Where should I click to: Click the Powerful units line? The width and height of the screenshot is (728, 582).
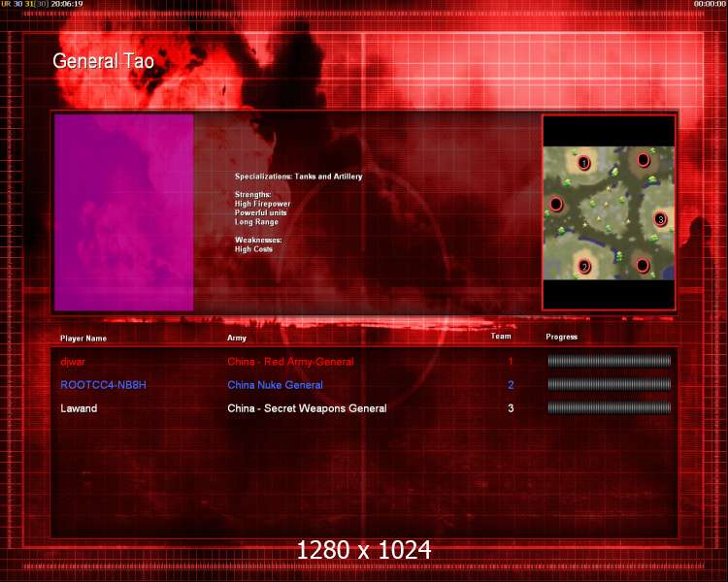[x=261, y=212]
